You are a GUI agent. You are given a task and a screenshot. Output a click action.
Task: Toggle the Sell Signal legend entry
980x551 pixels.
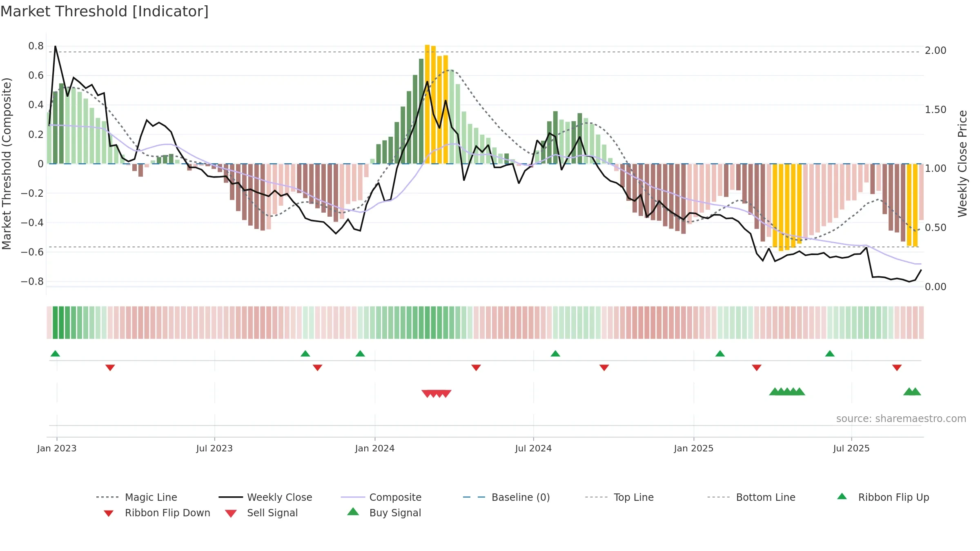261,513
